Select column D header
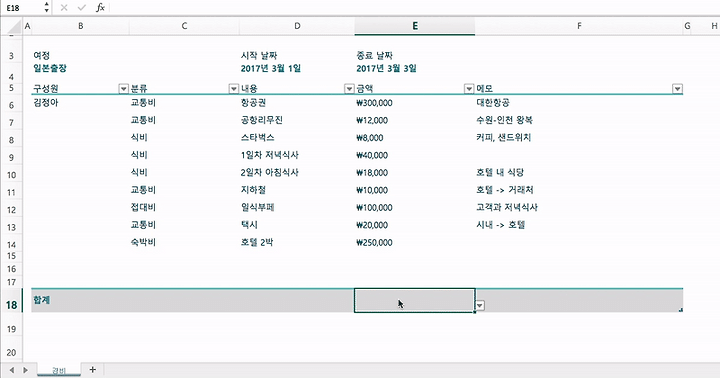This screenshot has height=378, width=720. click(x=297, y=26)
